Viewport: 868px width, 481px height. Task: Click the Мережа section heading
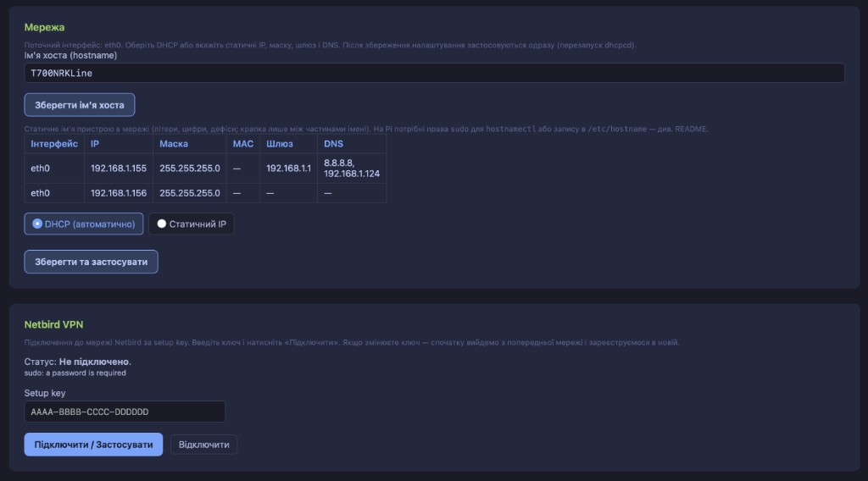(44, 27)
